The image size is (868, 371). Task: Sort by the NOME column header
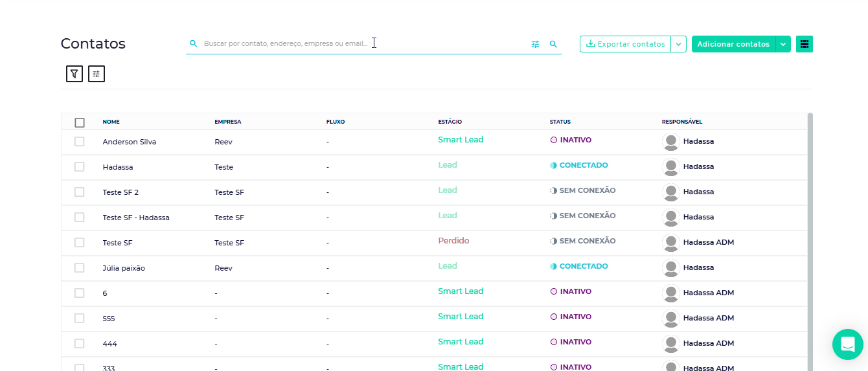pos(111,122)
